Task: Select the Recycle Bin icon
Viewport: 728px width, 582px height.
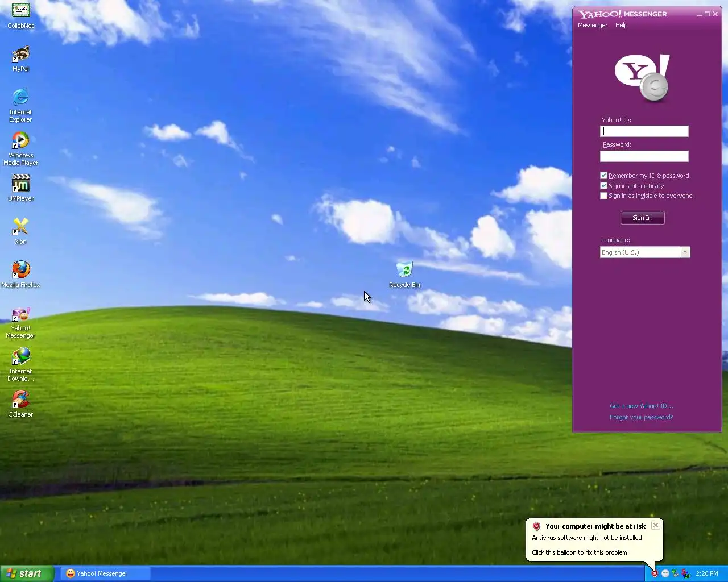Action: coord(404,275)
